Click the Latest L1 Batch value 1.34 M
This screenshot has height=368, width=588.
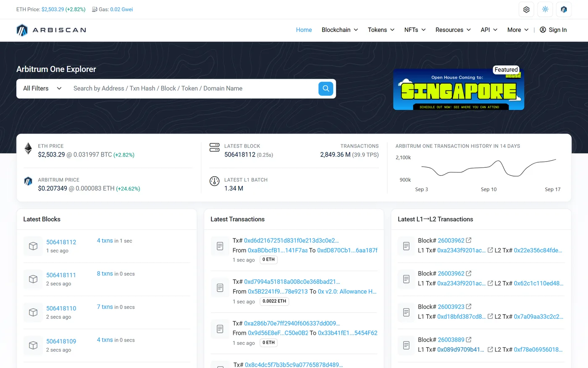tap(234, 188)
